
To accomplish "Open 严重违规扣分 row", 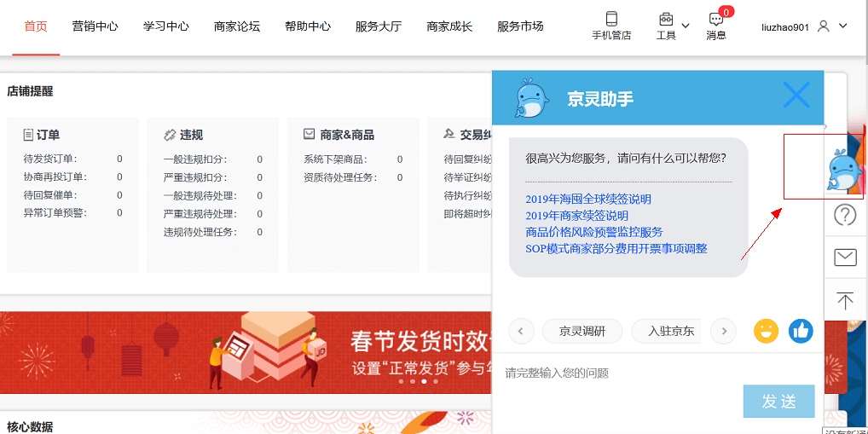I will 212,177.
